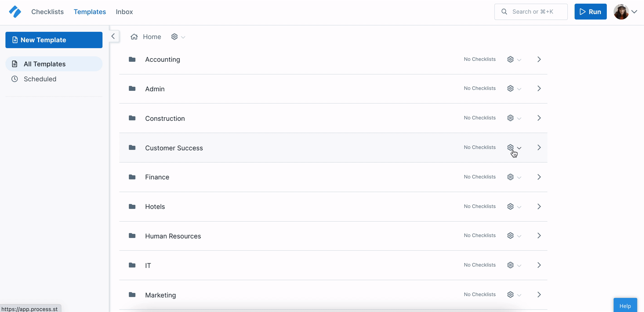Click the Marketing folder icon
The image size is (644, 312).
coord(132,295)
